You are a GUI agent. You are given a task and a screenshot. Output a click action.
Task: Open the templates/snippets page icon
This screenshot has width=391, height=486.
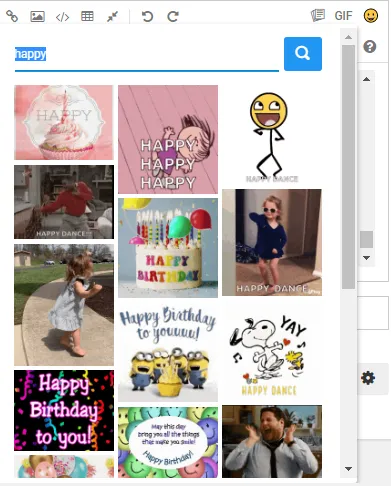coord(318,15)
